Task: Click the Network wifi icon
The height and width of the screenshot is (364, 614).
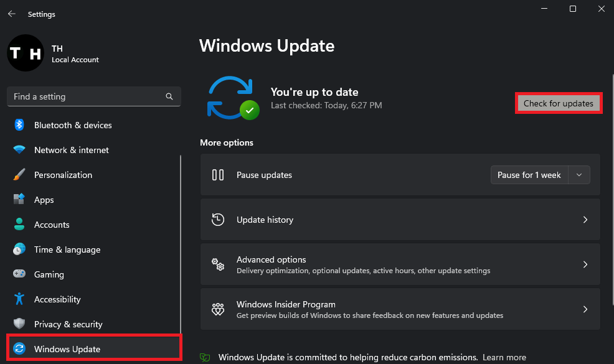Action: (19, 149)
